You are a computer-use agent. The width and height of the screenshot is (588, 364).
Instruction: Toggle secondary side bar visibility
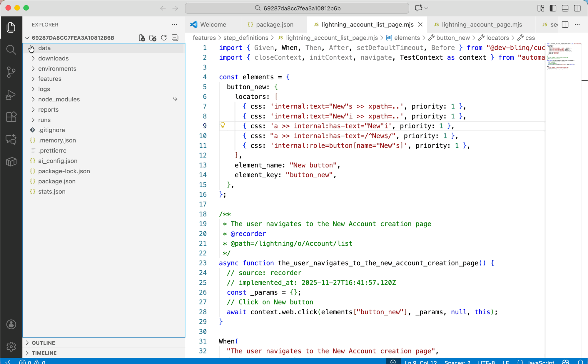tap(577, 8)
